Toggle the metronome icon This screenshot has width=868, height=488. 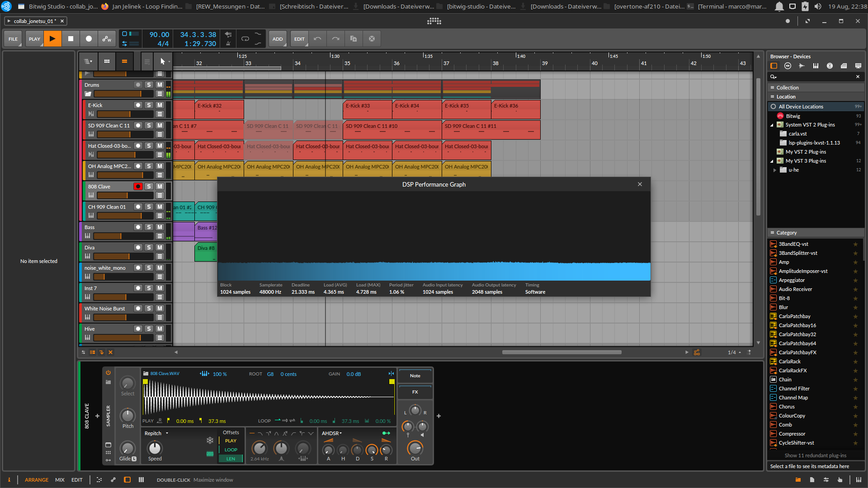[228, 44]
